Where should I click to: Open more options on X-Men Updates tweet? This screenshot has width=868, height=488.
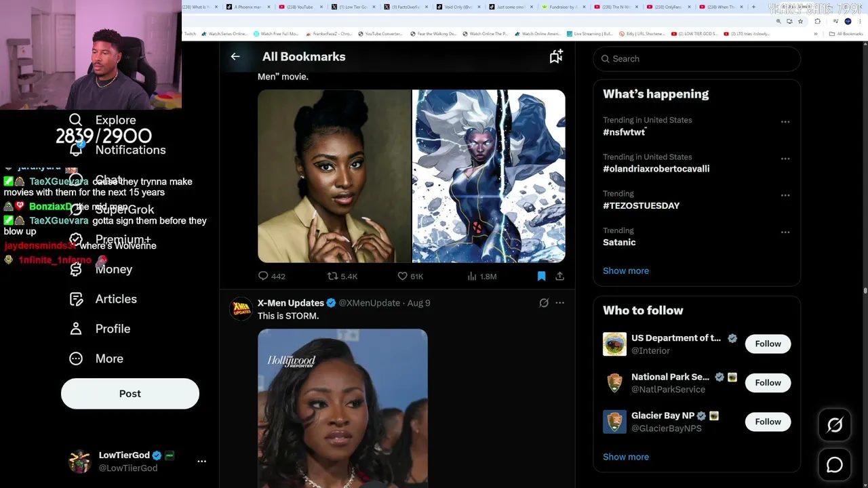559,303
